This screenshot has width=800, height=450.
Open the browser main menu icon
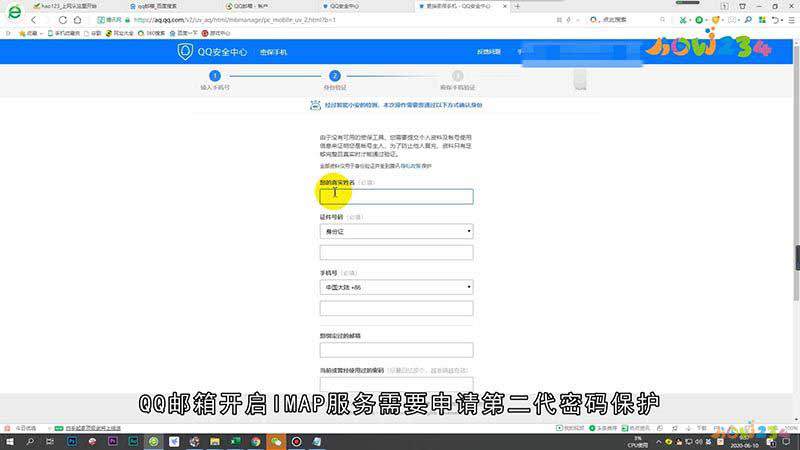(791, 20)
